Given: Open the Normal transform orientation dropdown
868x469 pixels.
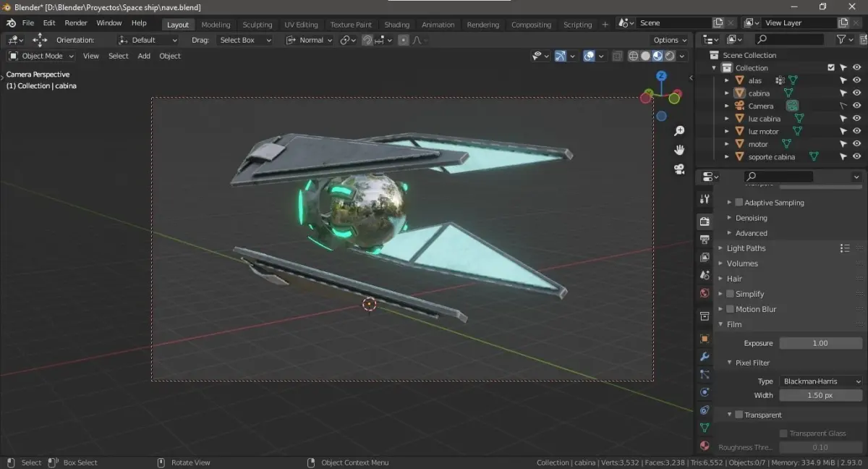Looking at the screenshot, I should pos(310,40).
